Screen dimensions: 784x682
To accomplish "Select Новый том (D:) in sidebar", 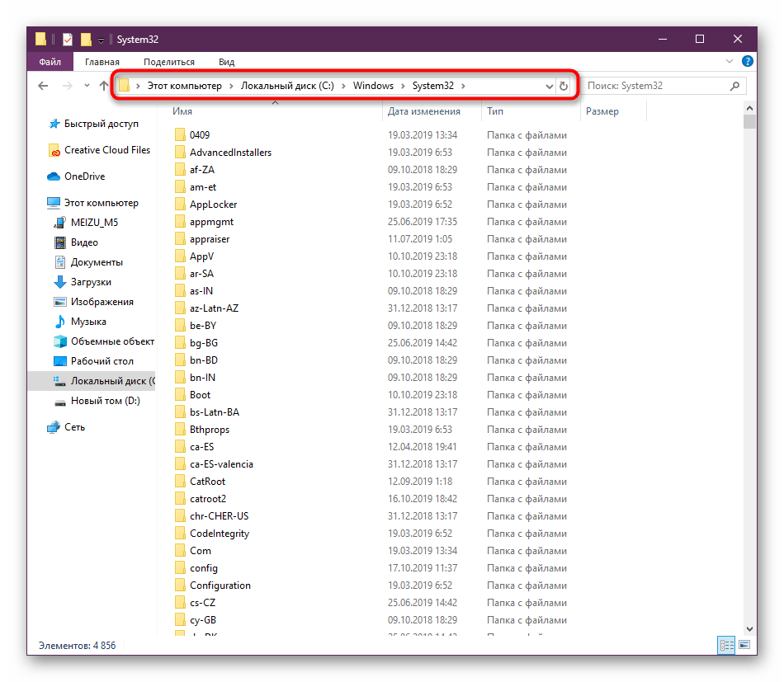I will pyautogui.click(x=97, y=401).
